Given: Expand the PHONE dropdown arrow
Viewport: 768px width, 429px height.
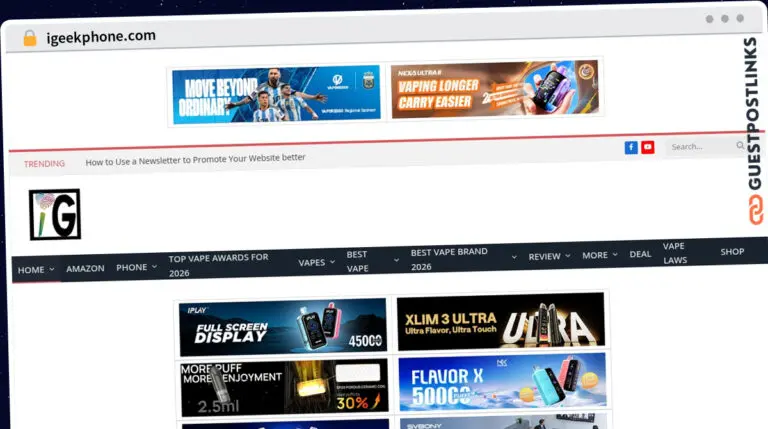Looking at the screenshot, I should click(x=154, y=267).
